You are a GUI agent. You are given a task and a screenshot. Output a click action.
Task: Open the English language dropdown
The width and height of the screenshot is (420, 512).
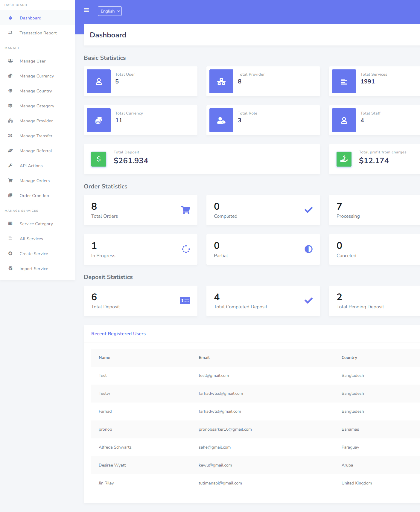point(109,11)
